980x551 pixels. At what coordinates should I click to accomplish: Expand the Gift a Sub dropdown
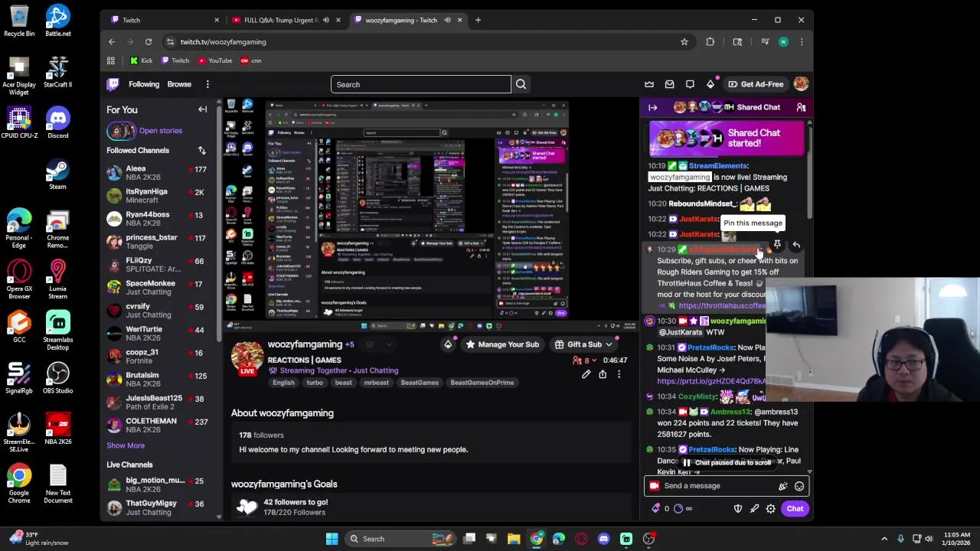tap(609, 344)
